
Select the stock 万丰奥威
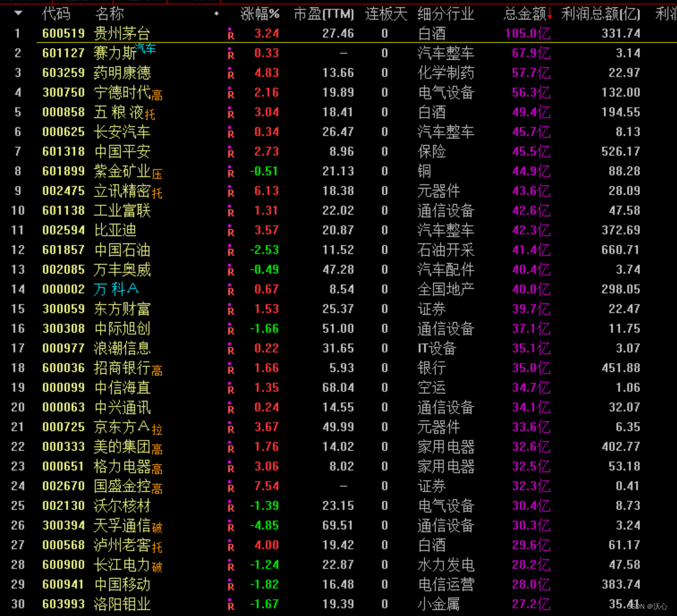pos(122,270)
